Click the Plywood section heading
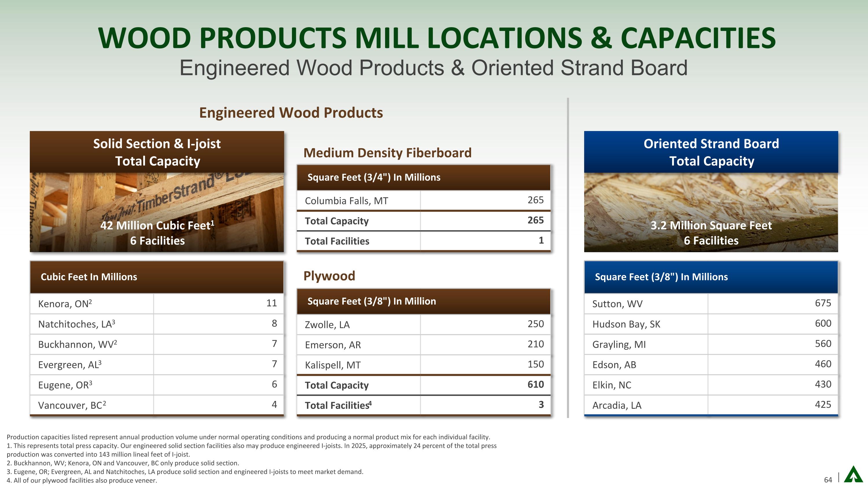 click(329, 276)
